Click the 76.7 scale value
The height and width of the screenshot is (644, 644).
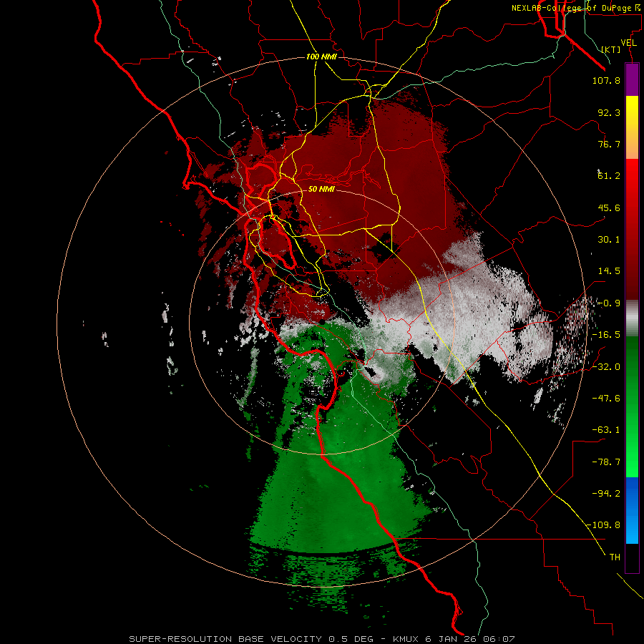609,144
